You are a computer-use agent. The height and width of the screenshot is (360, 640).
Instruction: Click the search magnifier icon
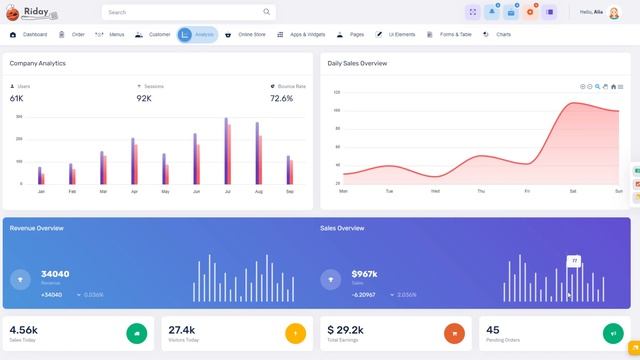(267, 12)
